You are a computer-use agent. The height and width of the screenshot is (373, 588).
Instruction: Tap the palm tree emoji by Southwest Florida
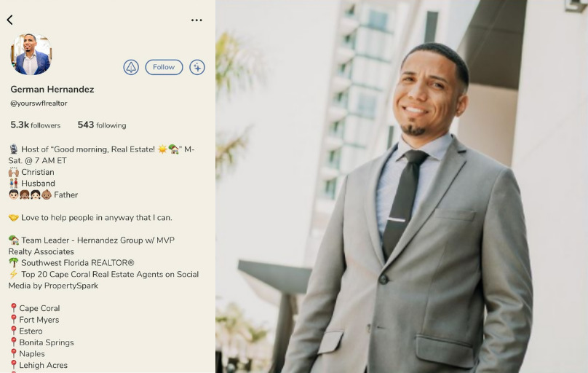click(x=14, y=263)
